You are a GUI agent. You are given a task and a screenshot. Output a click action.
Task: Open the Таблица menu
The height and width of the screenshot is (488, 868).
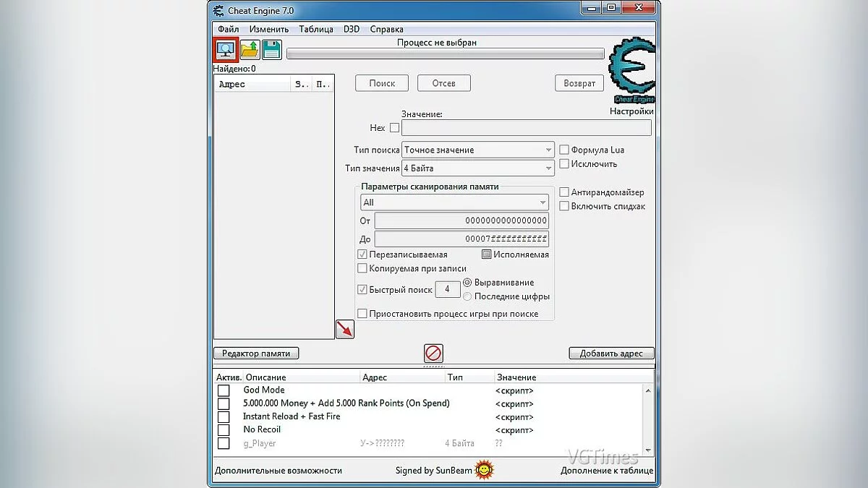[x=314, y=29]
